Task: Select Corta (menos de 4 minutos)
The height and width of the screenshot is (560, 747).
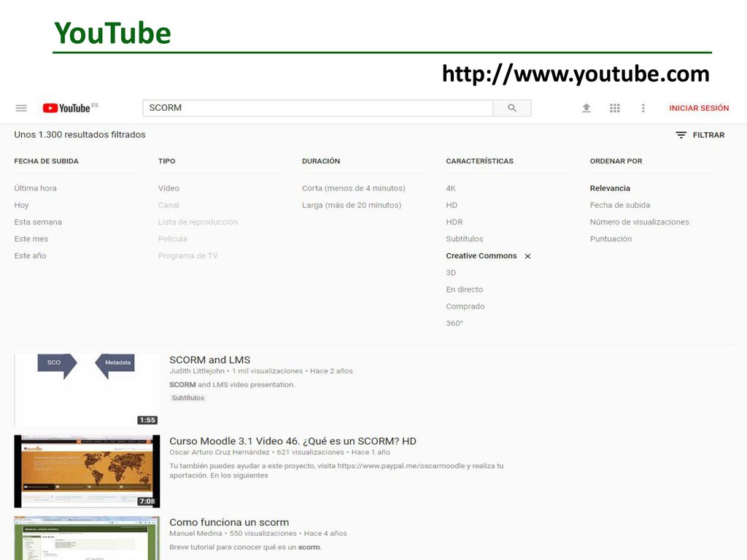Action: click(x=354, y=188)
